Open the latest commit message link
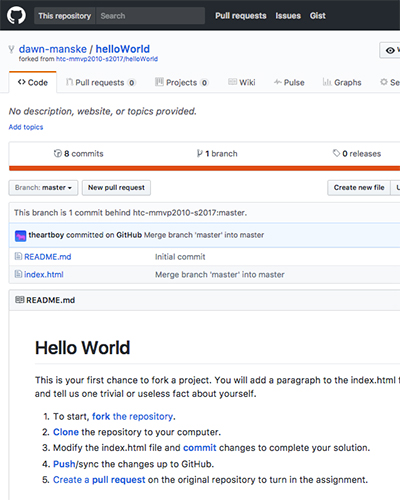This screenshot has width=400, height=500. tap(204, 235)
